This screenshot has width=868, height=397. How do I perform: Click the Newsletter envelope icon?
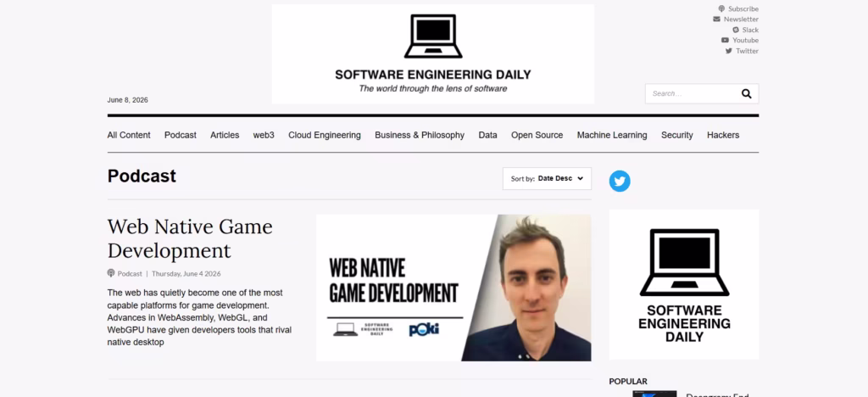click(x=717, y=20)
